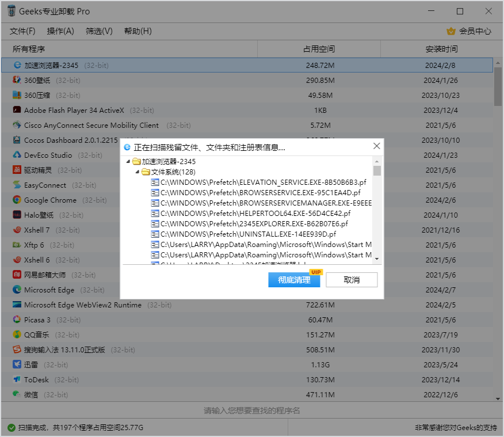Click the dialog scrollbar up arrow

[x=377, y=161]
